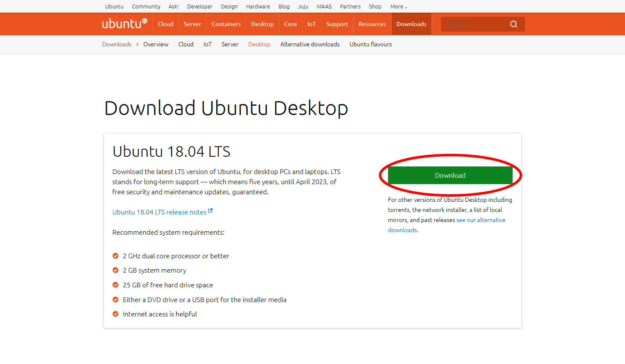625x364 pixels.
Task: Click the Ubuntu logo in the orange header
Action: tap(125, 24)
